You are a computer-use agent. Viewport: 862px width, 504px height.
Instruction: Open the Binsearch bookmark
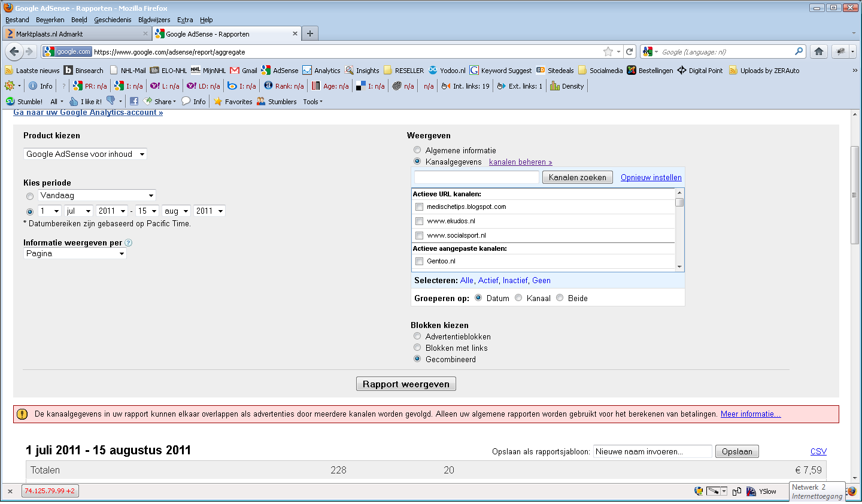[x=84, y=71]
